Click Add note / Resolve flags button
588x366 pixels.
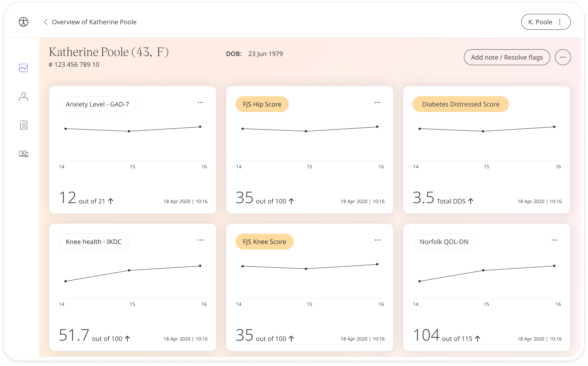[x=507, y=57]
